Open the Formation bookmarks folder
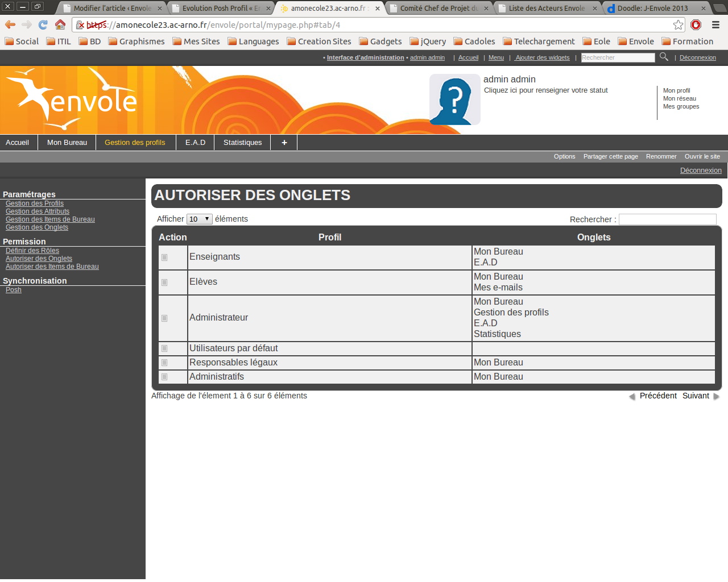728x582 pixels. tap(687, 41)
